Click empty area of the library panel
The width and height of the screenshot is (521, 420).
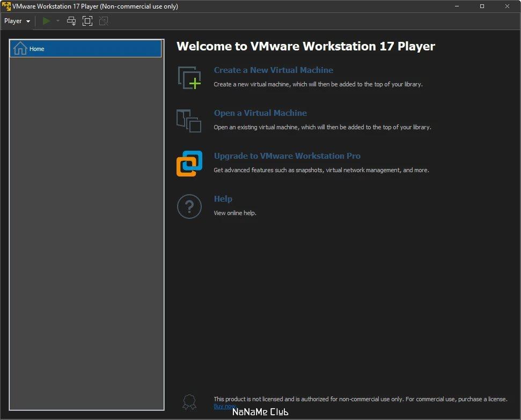point(86,233)
